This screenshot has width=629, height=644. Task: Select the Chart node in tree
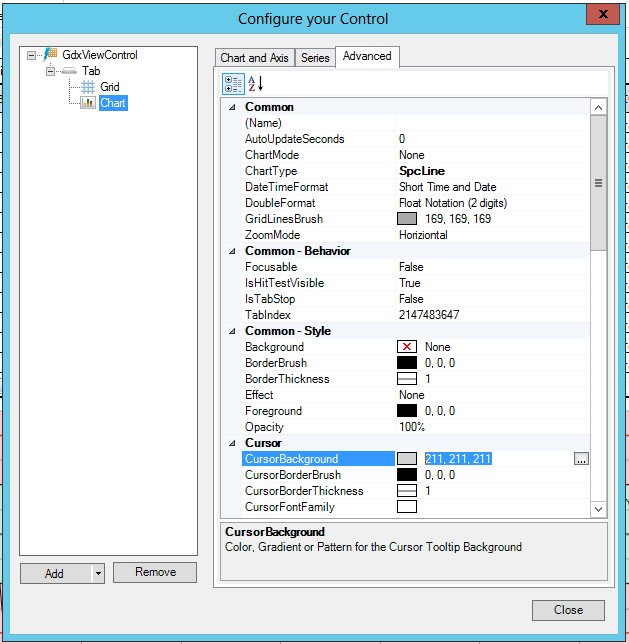pyautogui.click(x=113, y=103)
